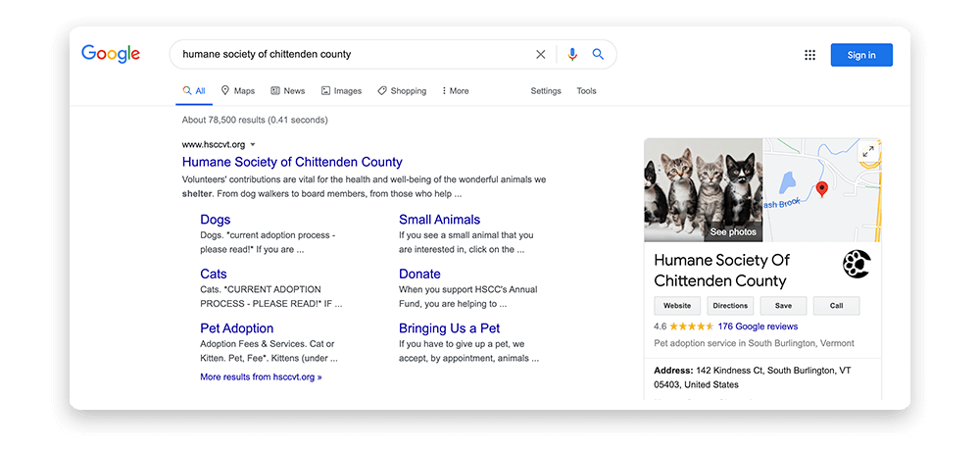
Task: Switch to the Maps tab
Action: (x=237, y=90)
